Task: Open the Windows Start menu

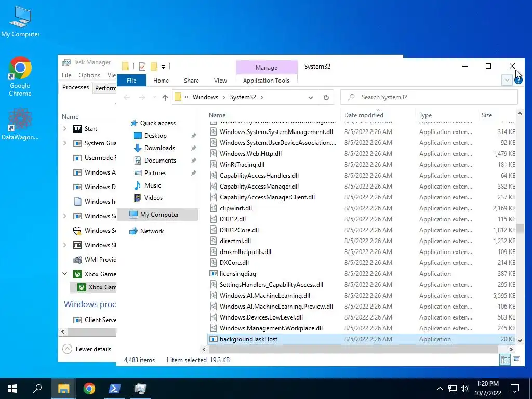Action: [x=12, y=389]
